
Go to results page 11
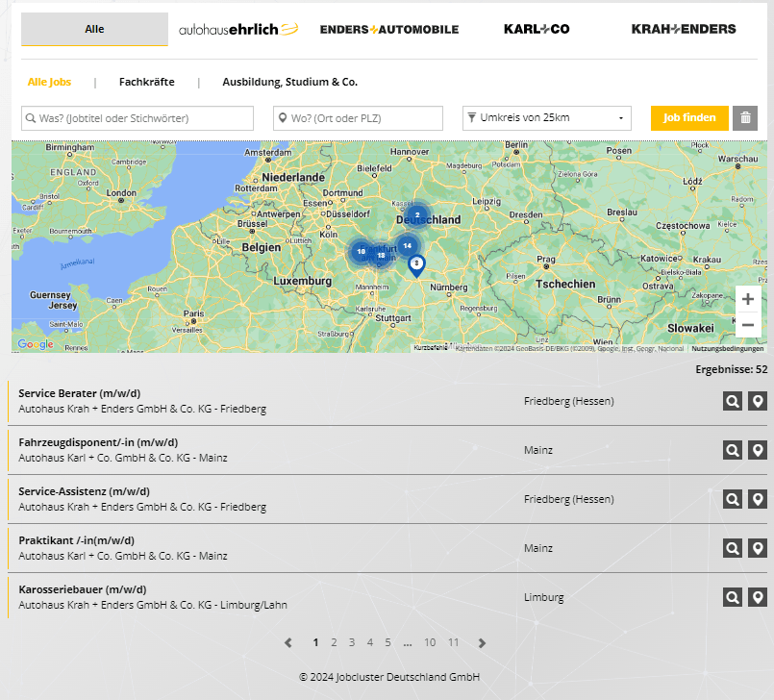pos(453,643)
